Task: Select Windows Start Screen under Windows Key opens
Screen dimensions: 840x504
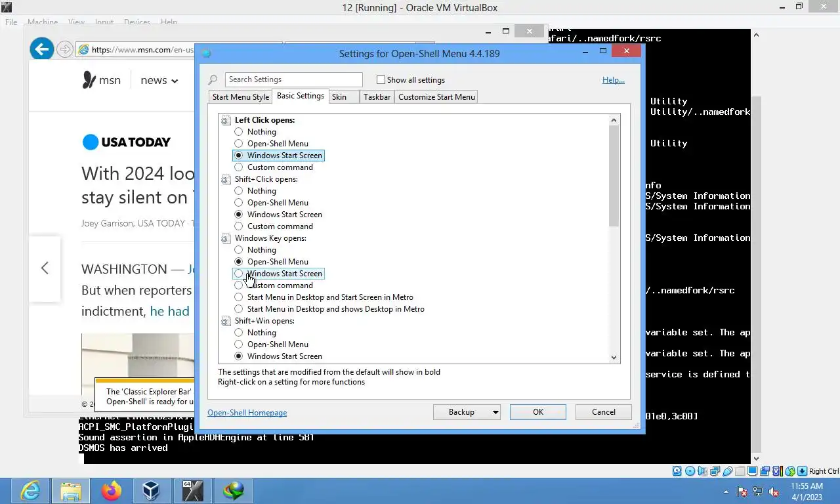Action: 239,274
